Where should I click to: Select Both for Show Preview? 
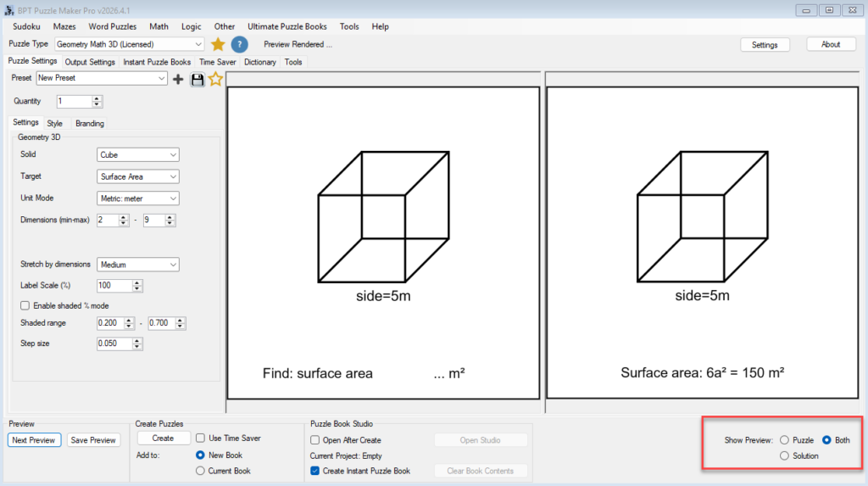pos(826,440)
